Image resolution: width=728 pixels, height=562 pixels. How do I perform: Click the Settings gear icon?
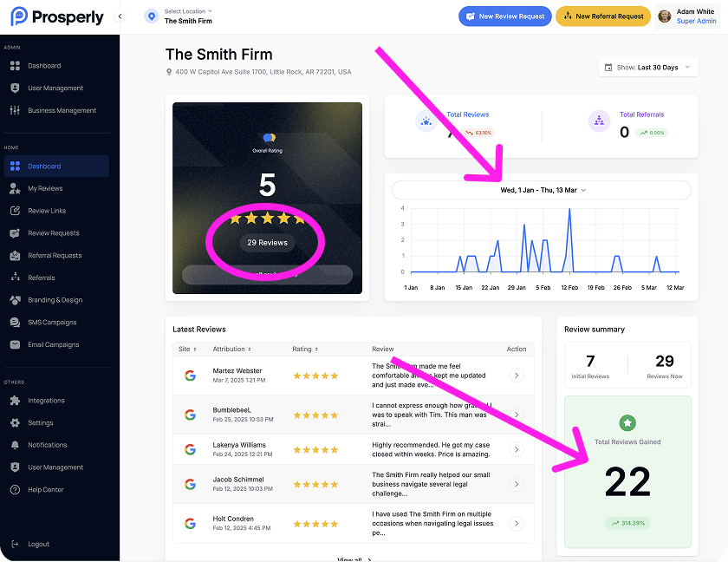click(x=15, y=422)
